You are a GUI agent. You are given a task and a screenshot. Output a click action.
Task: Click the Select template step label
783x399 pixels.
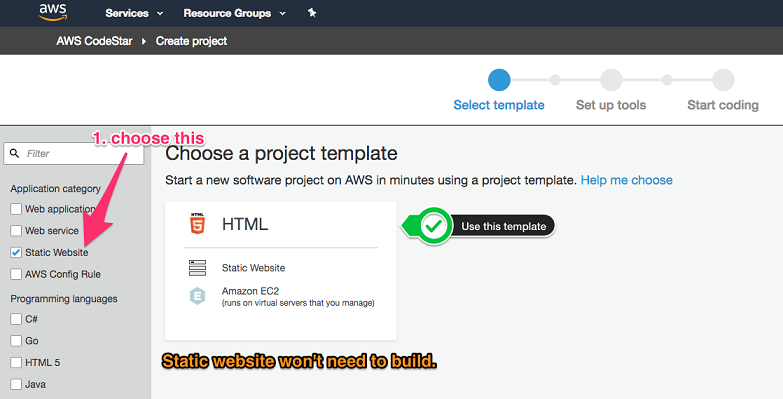[x=499, y=105]
